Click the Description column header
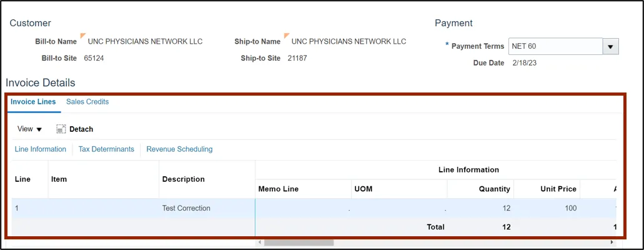This screenshot has height=250, width=644. [184, 179]
